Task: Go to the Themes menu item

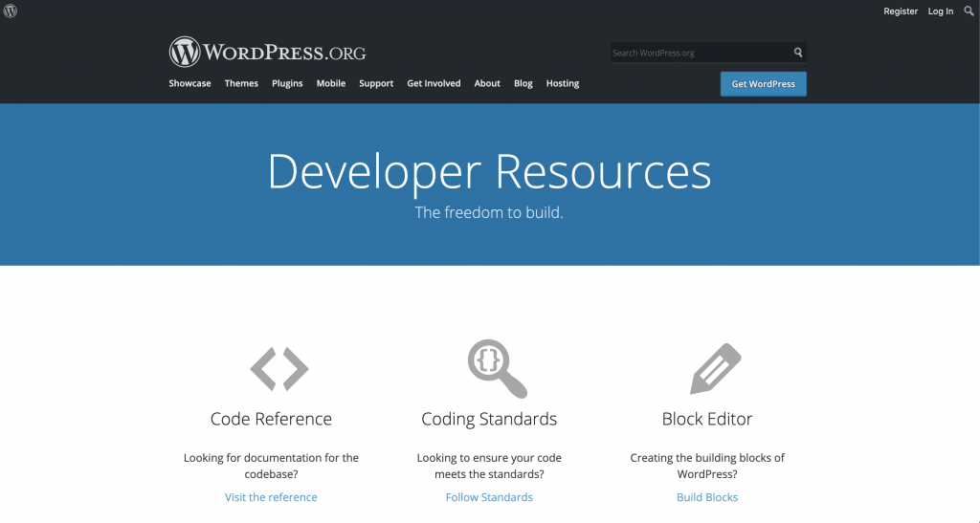Action: click(x=241, y=83)
